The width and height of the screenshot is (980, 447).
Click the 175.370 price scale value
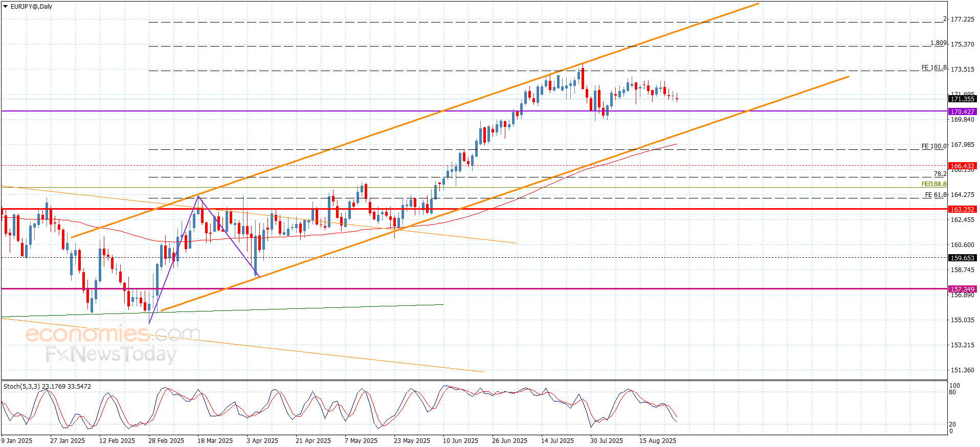(962, 44)
